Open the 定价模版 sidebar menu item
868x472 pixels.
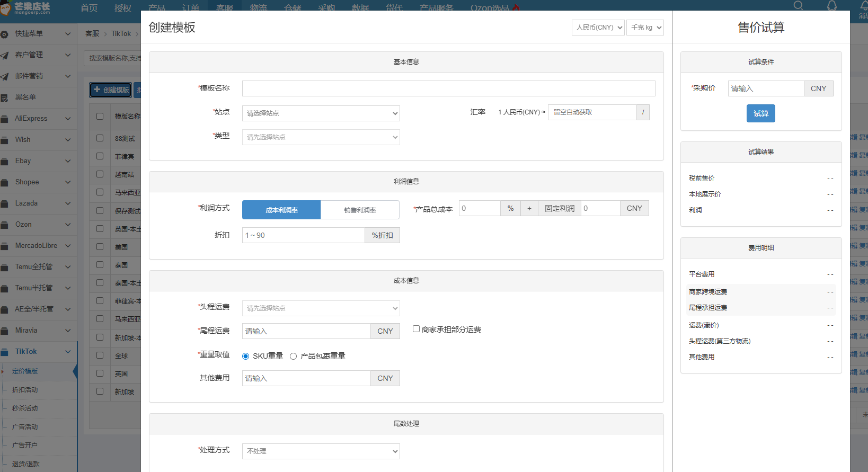(25, 371)
